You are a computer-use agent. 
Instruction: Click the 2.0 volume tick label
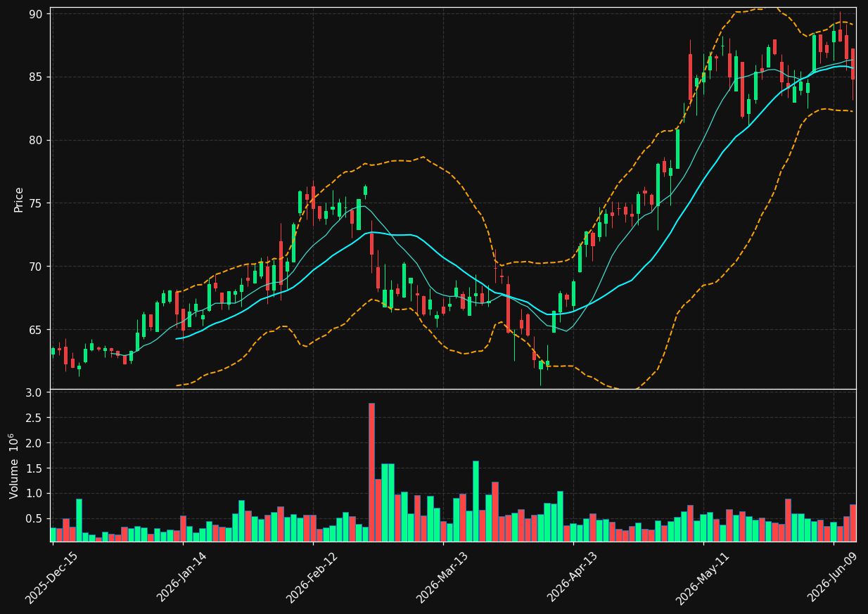[x=35, y=443]
